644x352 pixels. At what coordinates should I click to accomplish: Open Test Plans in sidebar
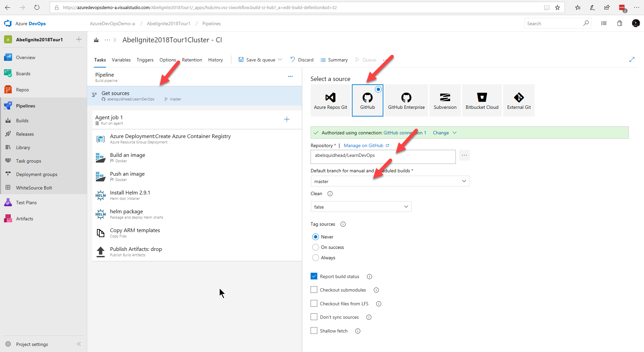[x=26, y=203]
